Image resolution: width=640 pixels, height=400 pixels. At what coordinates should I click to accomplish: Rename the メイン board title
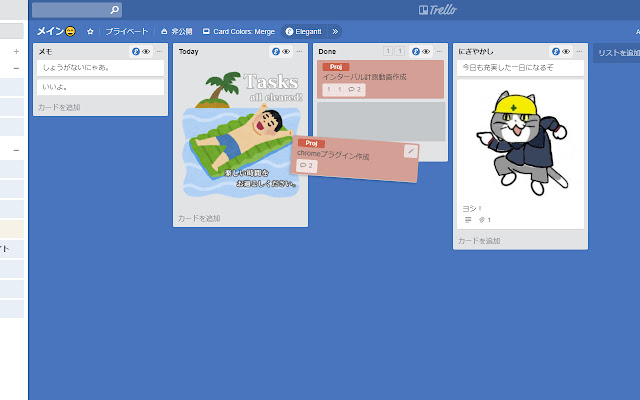56,31
